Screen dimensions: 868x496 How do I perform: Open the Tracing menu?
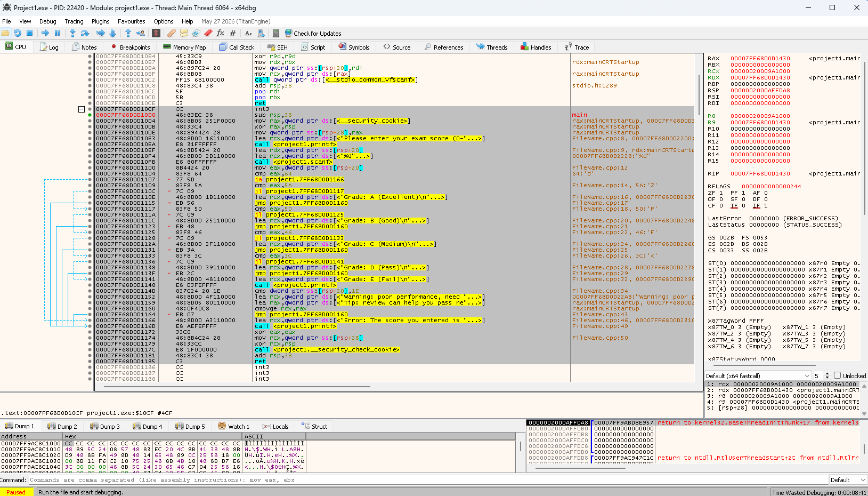click(x=74, y=21)
